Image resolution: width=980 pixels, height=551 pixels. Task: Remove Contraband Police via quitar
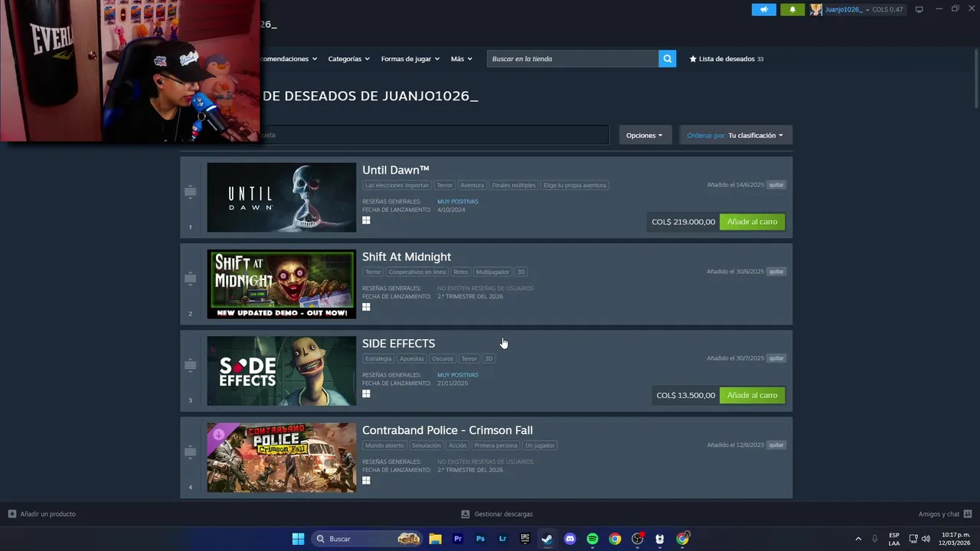[x=776, y=445]
